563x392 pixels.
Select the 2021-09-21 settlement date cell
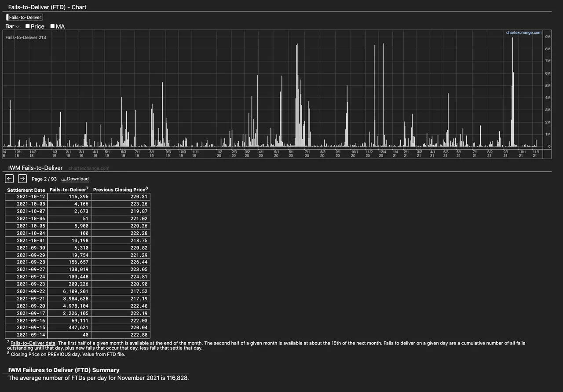tap(26, 299)
